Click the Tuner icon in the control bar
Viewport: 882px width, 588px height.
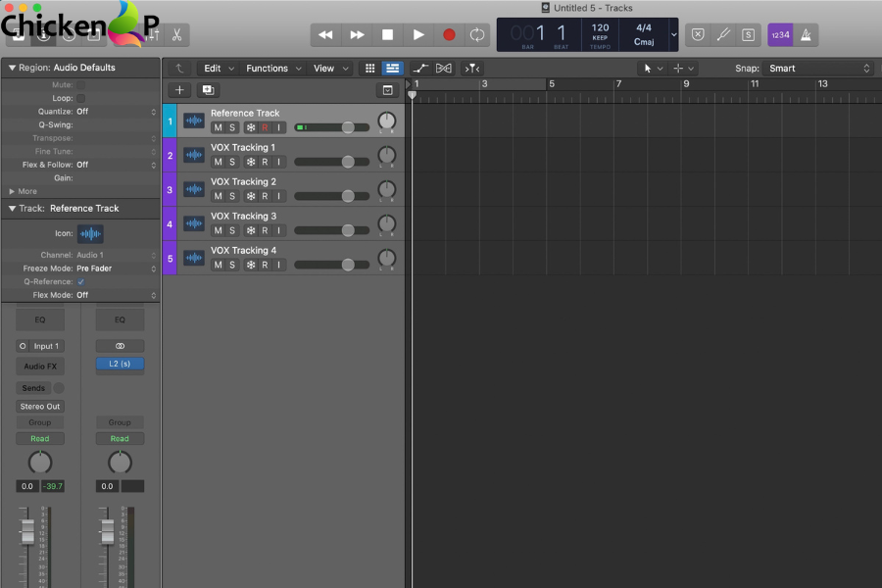pos(723,34)
